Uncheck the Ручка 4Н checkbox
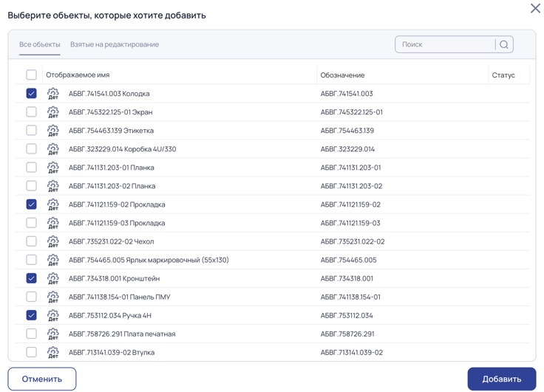Screen dimensions: 544x392 (31, 315)
